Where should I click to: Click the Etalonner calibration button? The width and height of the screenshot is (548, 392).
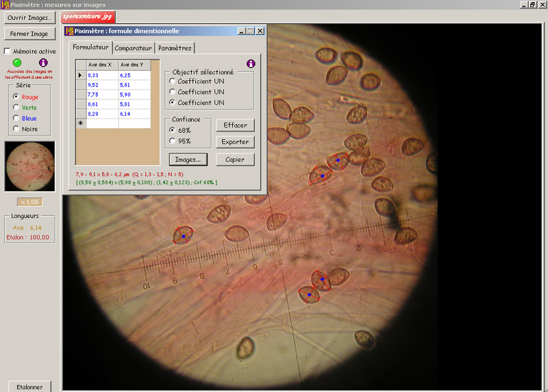[29, 387]
